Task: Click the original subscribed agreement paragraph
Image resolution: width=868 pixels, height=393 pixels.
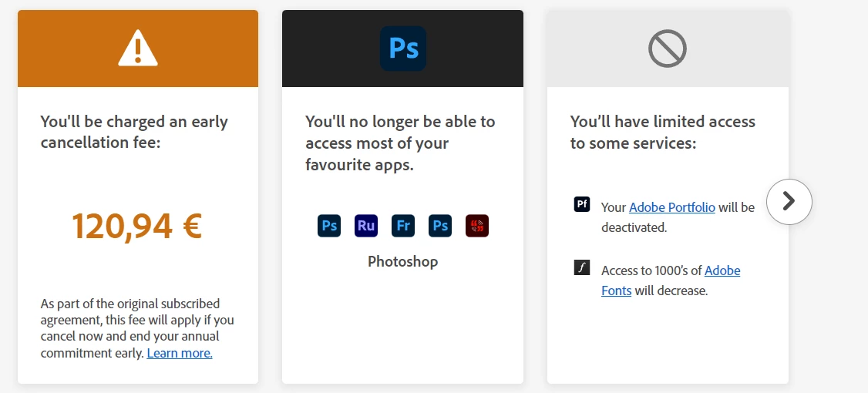Action: [x=137, y=328]
